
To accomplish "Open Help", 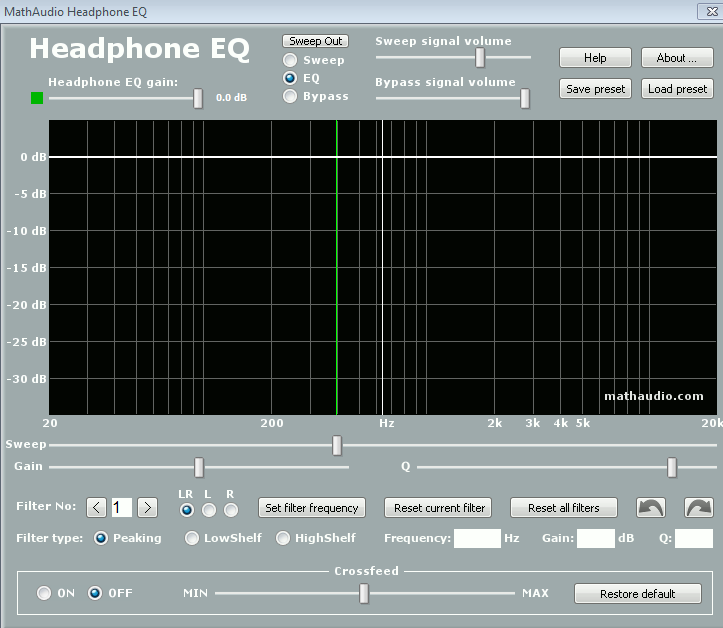I will point(595,58).
